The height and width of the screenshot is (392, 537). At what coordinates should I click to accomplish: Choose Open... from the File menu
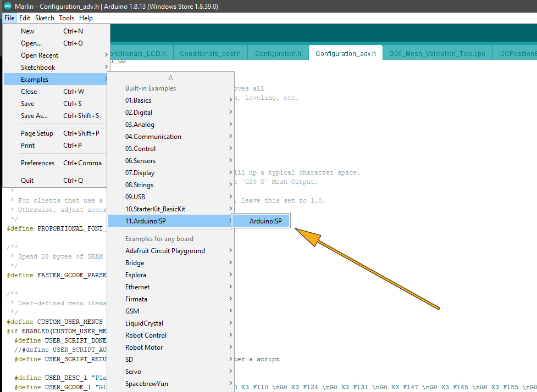point(30,43)
